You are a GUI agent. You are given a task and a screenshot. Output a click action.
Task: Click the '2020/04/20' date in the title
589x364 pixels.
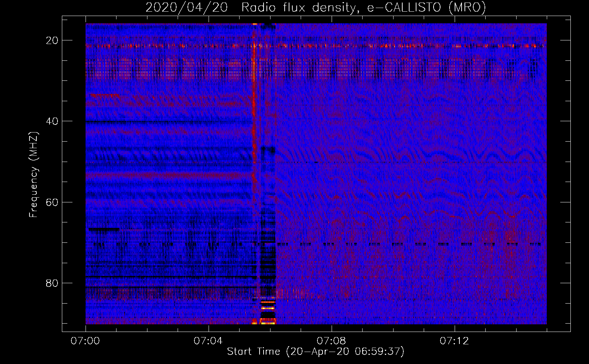click(x=187, y=8)
